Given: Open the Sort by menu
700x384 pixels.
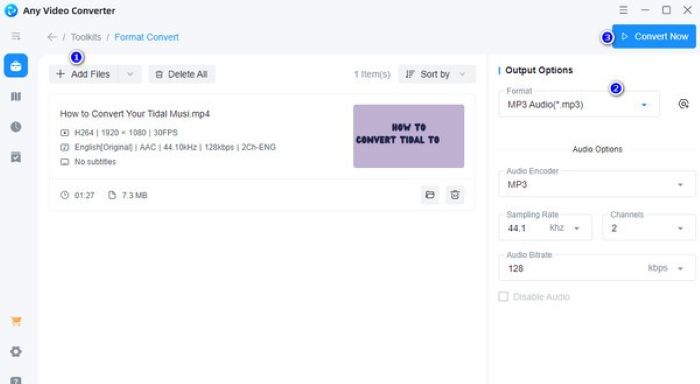Looking at the screenshot, I should (437, 74).
